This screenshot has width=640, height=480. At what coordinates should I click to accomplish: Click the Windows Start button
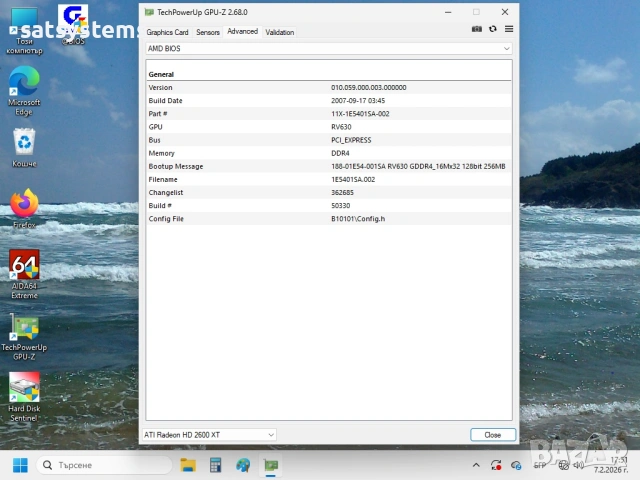pyautogui.click(x=19, y=465)
